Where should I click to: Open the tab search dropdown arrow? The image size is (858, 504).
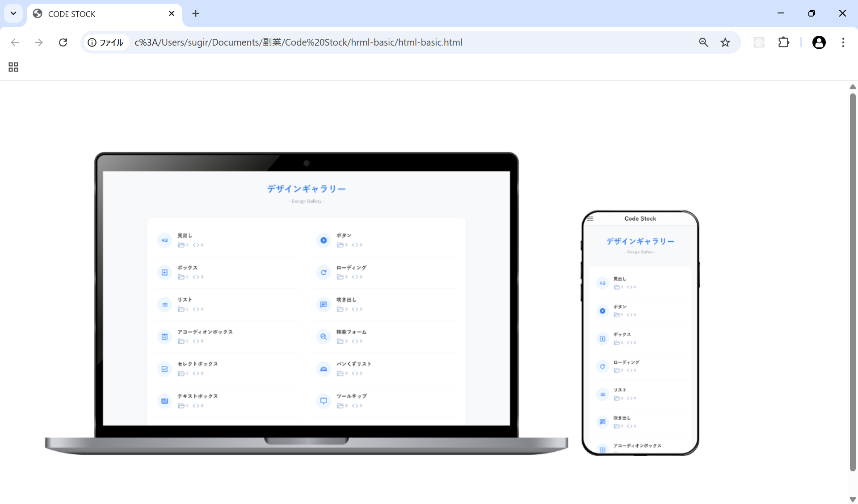[x=13, y=13]
